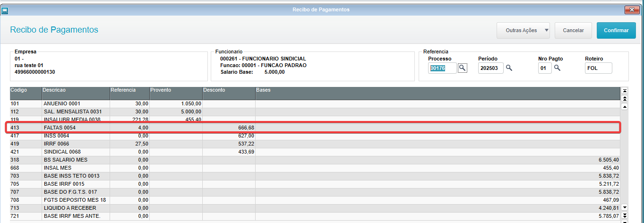This screenshot has width=644, height=223.
Task: Click the Desconto column header
Action: click(x=229, y=93)
